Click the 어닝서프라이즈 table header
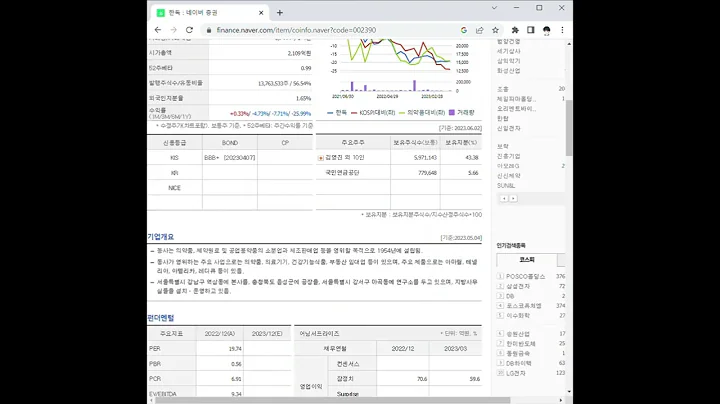 coord(320,334)
